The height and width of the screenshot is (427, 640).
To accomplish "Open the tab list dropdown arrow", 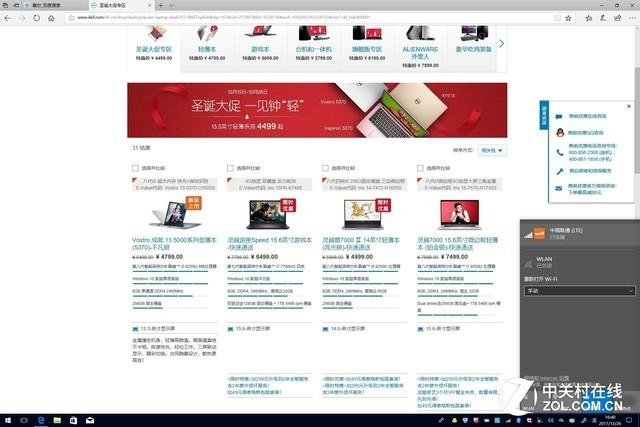I will click(x=172, y=5).
